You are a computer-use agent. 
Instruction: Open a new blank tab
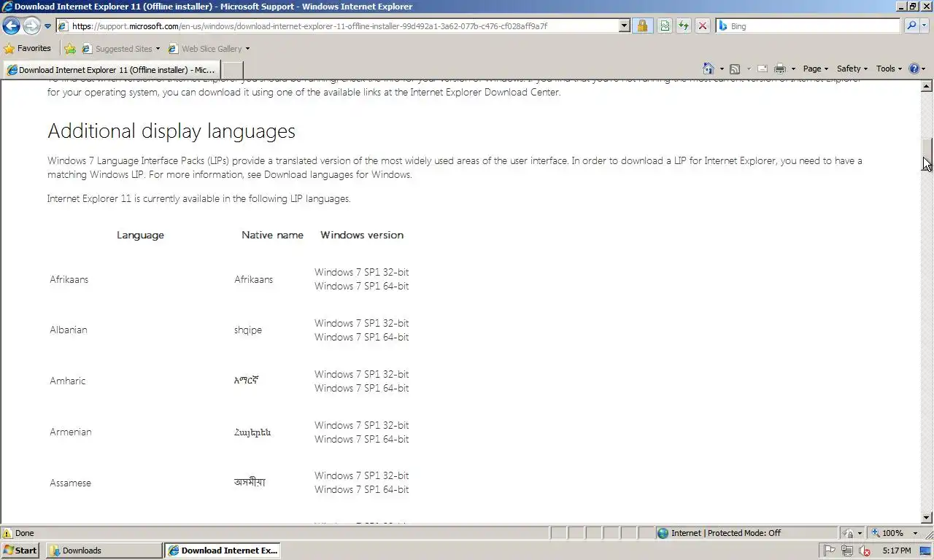click(x=232, y=70)
